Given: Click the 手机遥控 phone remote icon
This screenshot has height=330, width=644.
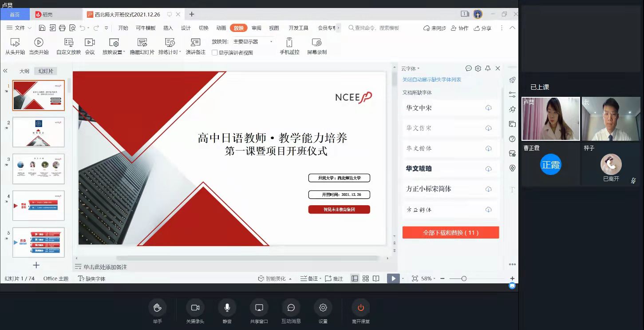Looking at the screenshot, I should click(289, 43).
